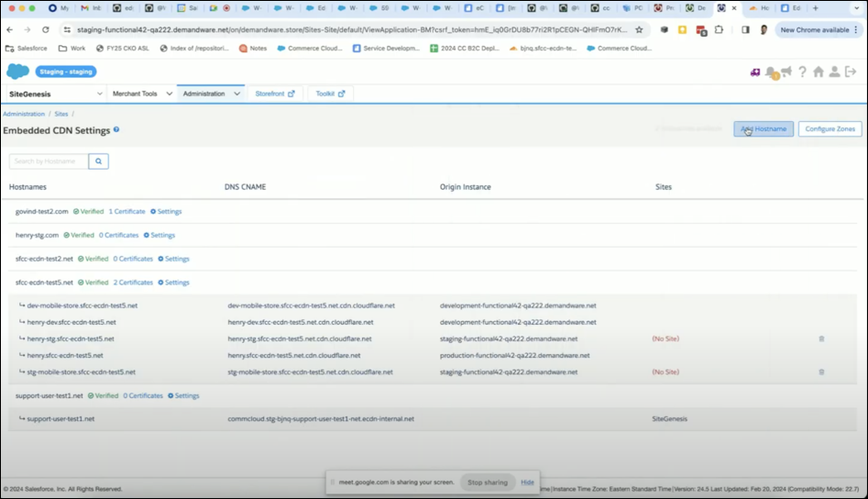Open the tab search chevron in Chrome
The height and width of the screenshot is (499, 868).
tap(856, 8)
